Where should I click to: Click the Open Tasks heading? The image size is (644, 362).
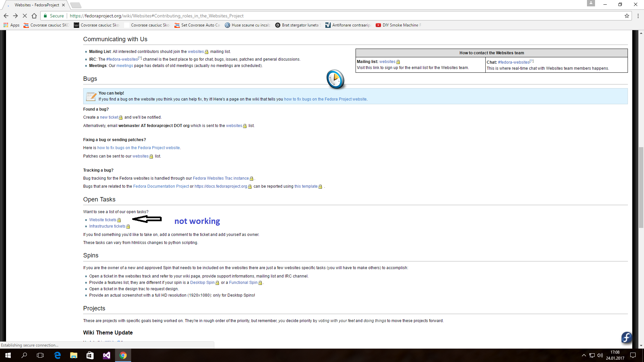coord(99,199)
